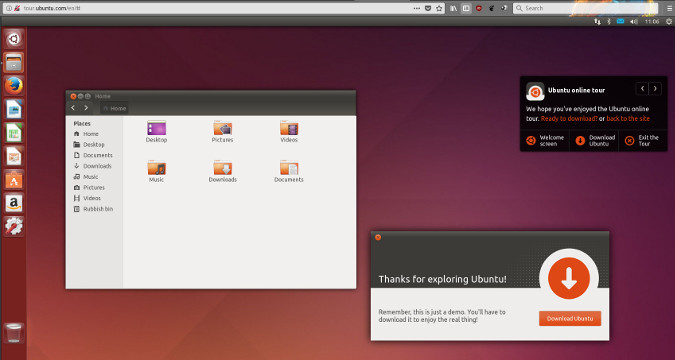The height and width of the screenshot is (360, 675).
Task: Select the Pictures folder icon
Action: point(223,132)
